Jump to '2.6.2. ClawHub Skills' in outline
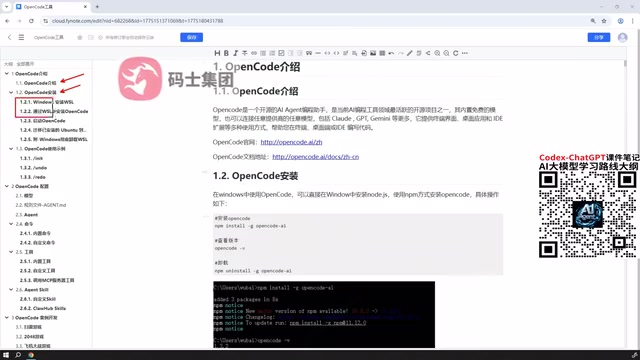The width and height of the screenshot is (640, 360). [x=43, y=309]
